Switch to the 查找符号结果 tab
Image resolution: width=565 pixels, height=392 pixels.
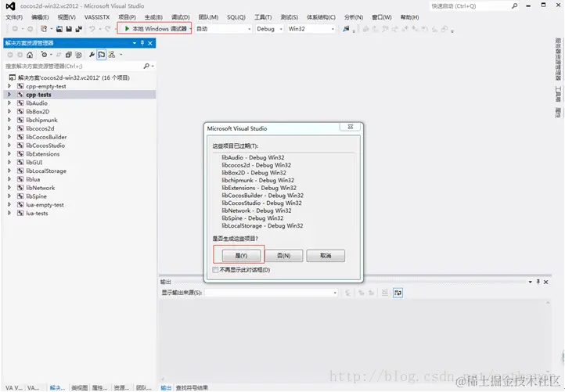192,387
